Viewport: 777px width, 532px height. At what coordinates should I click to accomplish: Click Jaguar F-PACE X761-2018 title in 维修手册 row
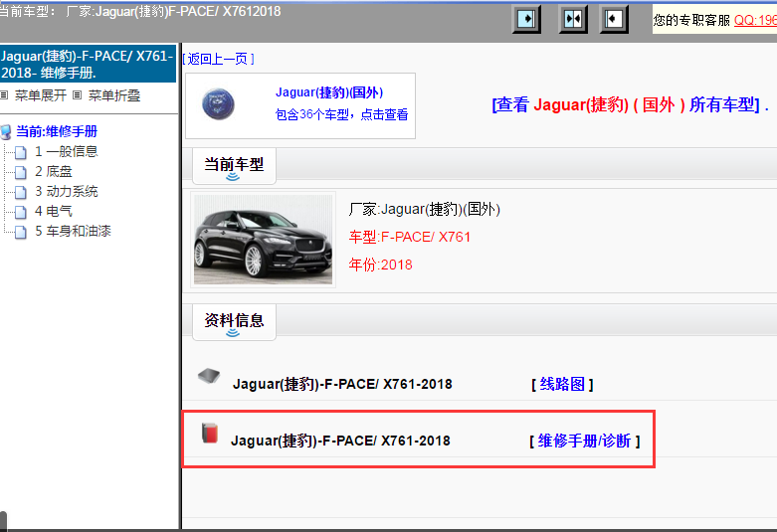click(340, 441)
